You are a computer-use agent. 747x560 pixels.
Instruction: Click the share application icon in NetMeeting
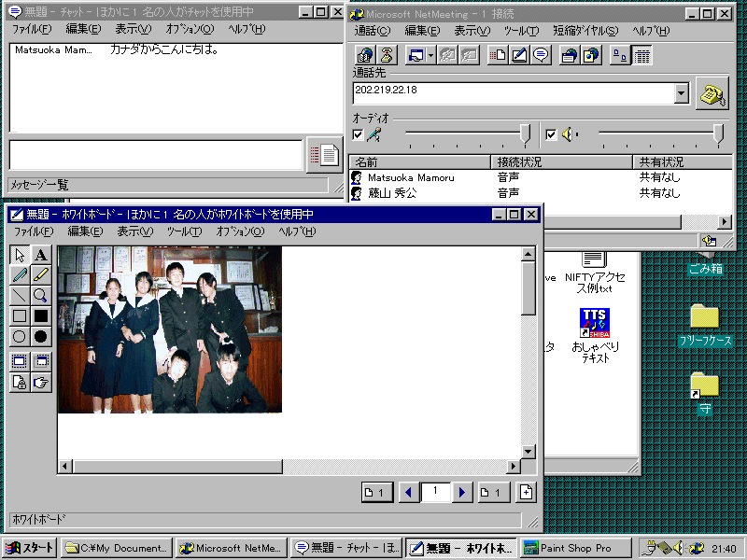(x=416, y=56)
